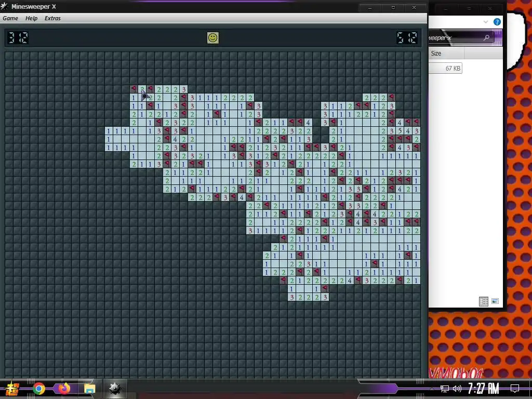Open the Help menu
Screen dimensions: 532x399
pyautogui.click(x=31, y=18)
